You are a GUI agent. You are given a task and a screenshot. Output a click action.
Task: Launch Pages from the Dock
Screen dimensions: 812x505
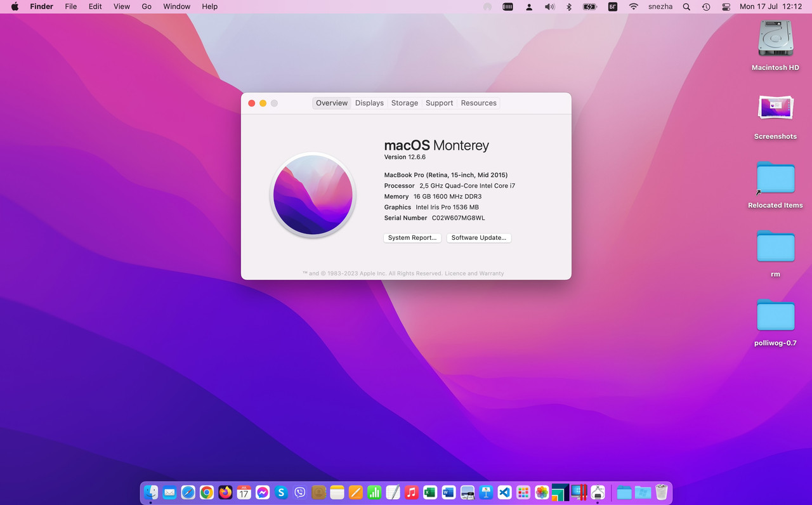[x=356, y=492]
